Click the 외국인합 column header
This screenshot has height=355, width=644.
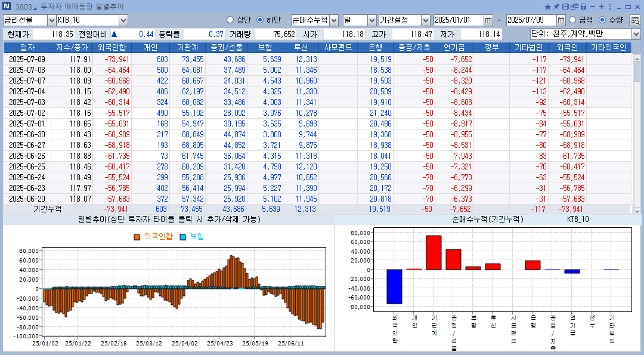pyautogui.click(x=112, y=48)
